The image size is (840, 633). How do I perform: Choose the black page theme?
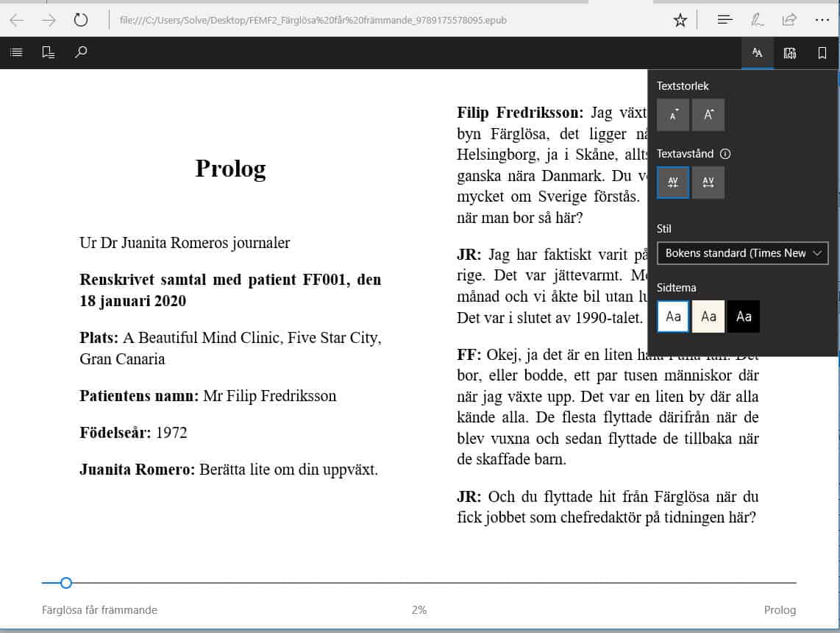[x=744, y=316]
